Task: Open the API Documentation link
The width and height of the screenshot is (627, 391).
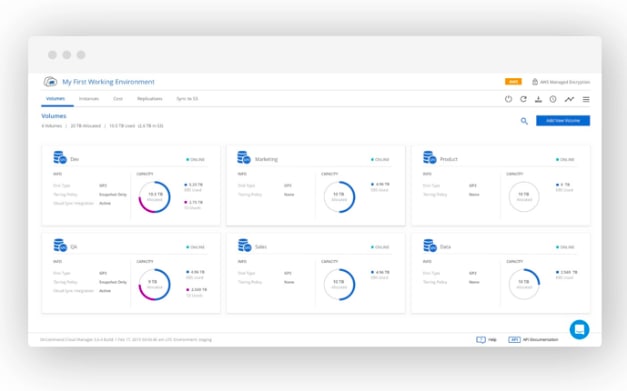Action: tap(533, 340)
